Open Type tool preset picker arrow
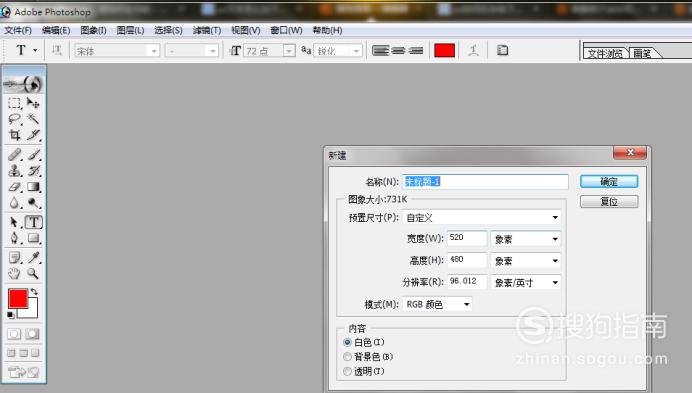This screenshot has width=692, height=393. (35, 50)
